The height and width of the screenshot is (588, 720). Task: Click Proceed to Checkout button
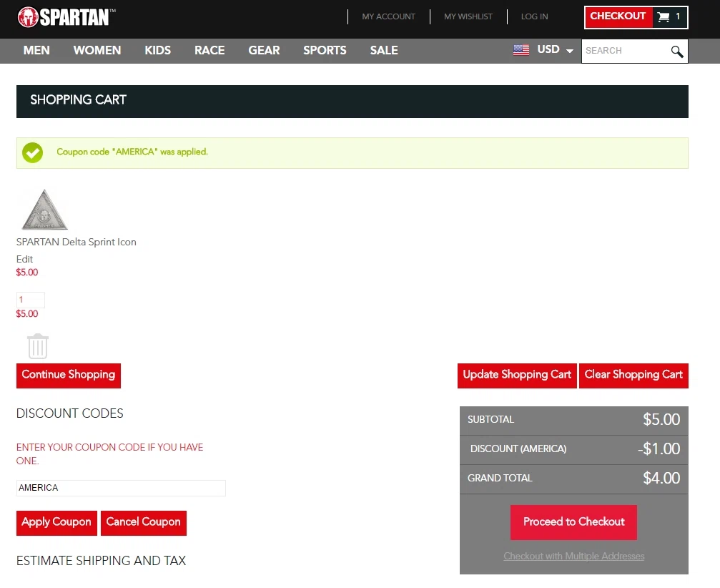click(573, 522)
